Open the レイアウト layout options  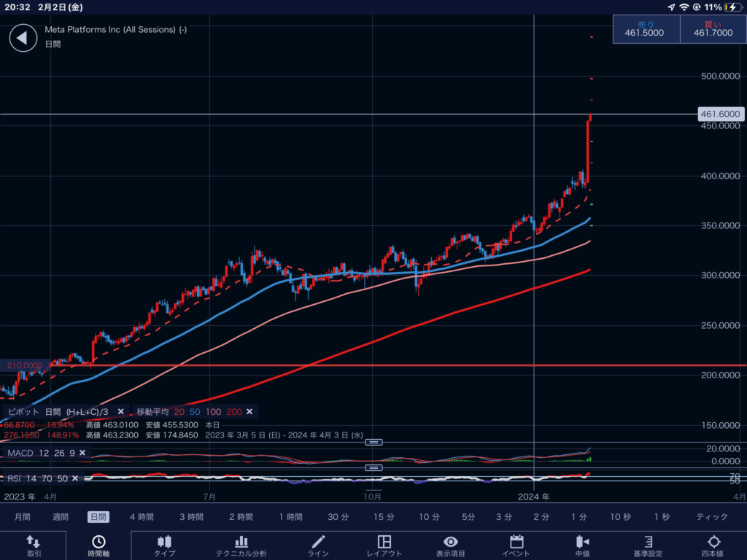click(384, 545)
